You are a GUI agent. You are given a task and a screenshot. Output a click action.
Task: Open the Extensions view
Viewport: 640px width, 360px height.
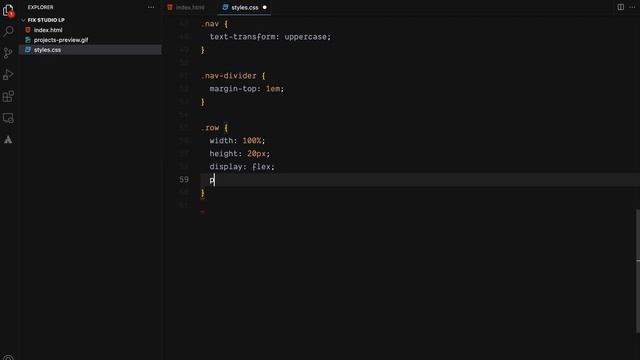click(x=8, y=96)
